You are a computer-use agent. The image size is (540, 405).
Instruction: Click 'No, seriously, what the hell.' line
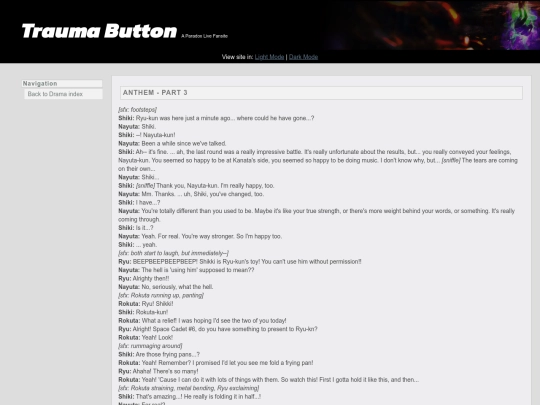click(x=166, y=287)
